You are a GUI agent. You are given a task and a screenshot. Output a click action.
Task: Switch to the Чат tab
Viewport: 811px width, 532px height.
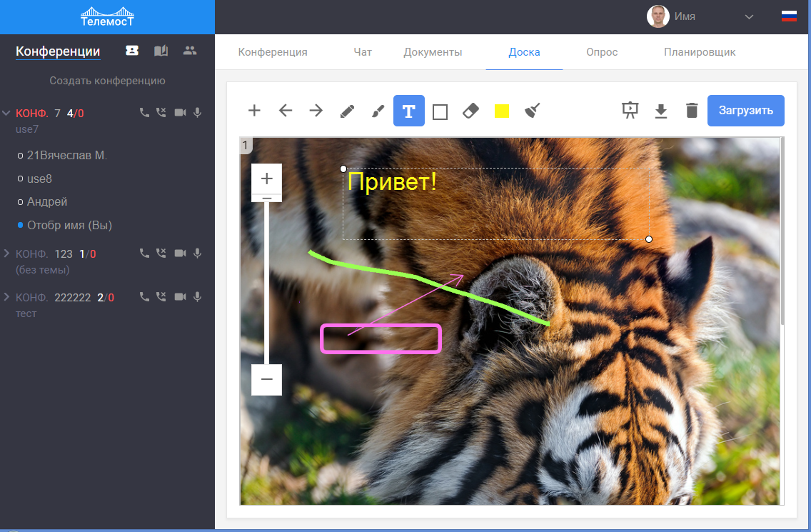point(363,52)
